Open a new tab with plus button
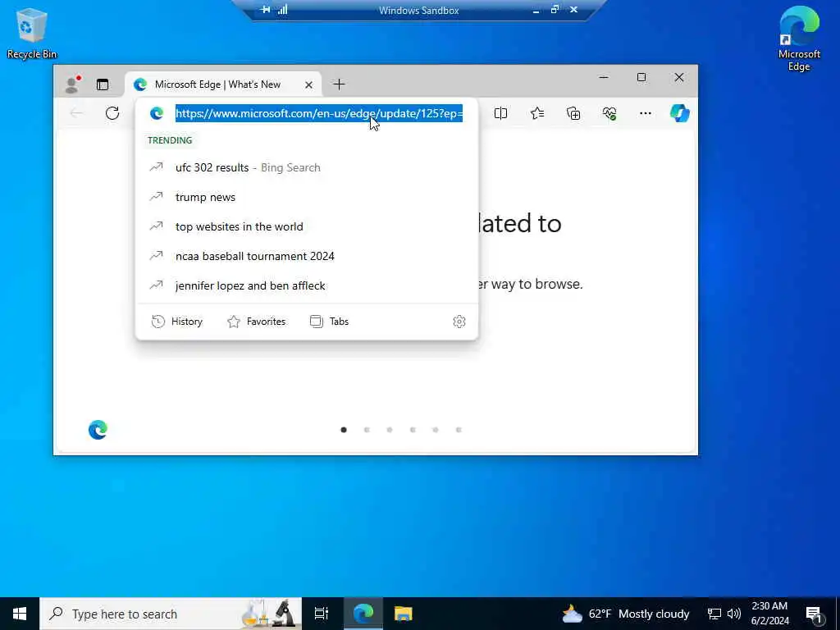This screenshot has height=630, width=840. [339, 84]
